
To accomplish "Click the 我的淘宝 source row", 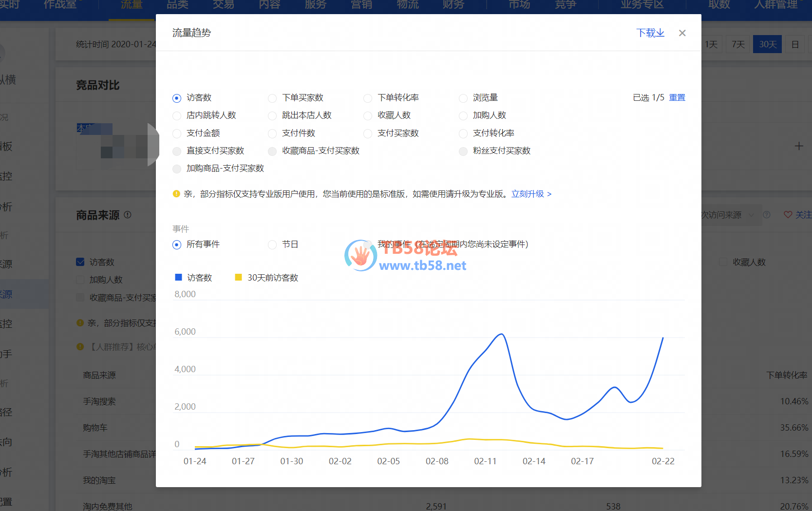I will (99, 480).
